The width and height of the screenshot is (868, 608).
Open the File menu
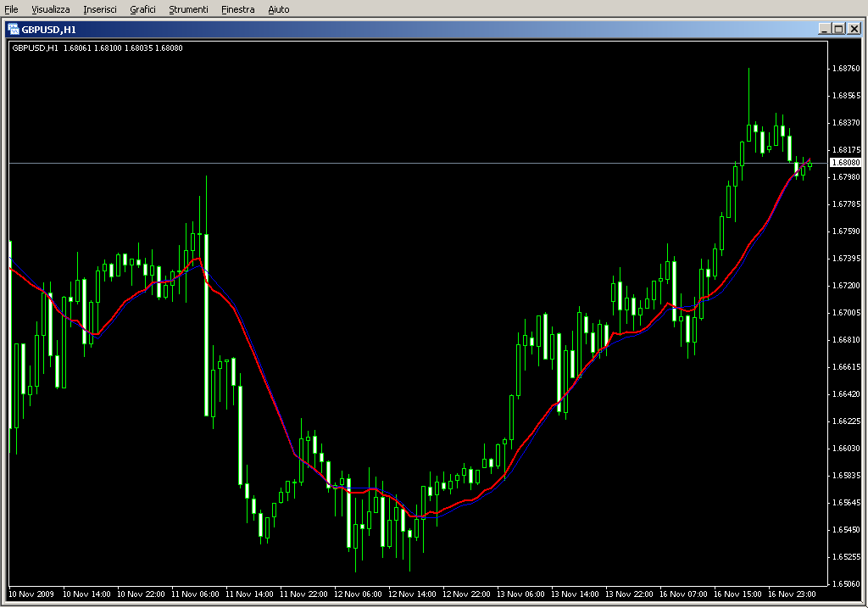(11, 9)
